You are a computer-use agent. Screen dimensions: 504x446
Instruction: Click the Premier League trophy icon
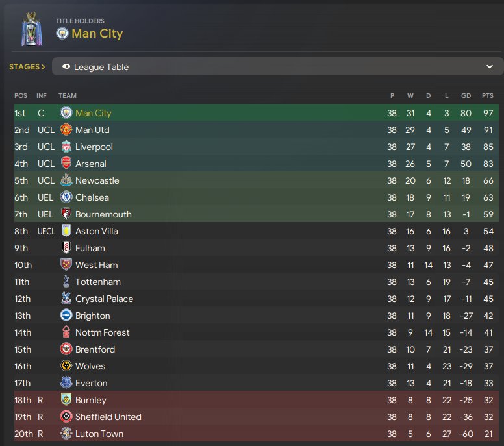point(32,29)
